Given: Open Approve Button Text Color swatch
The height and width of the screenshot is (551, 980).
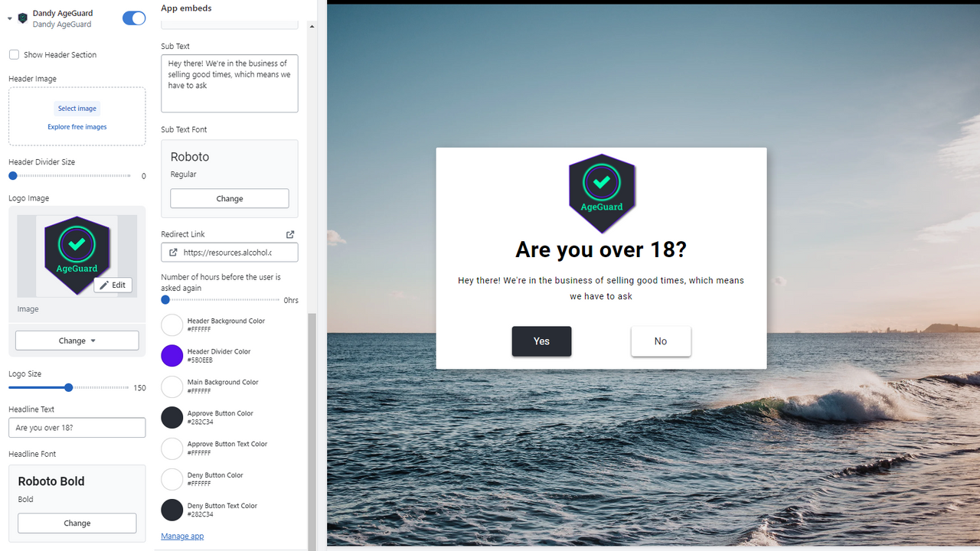Looking at the screenshot, I should [172, 448].
